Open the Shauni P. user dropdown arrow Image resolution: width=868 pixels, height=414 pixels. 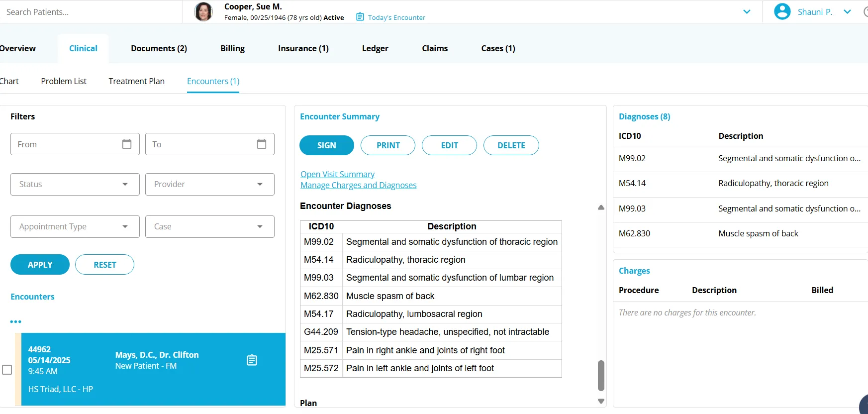click(847, 12)
